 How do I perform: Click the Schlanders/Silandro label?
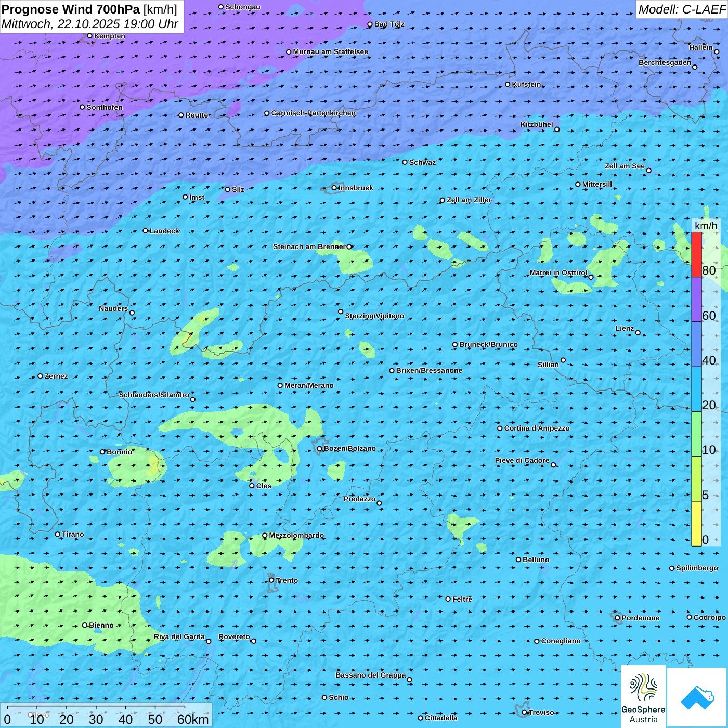[x=154, y=395]
